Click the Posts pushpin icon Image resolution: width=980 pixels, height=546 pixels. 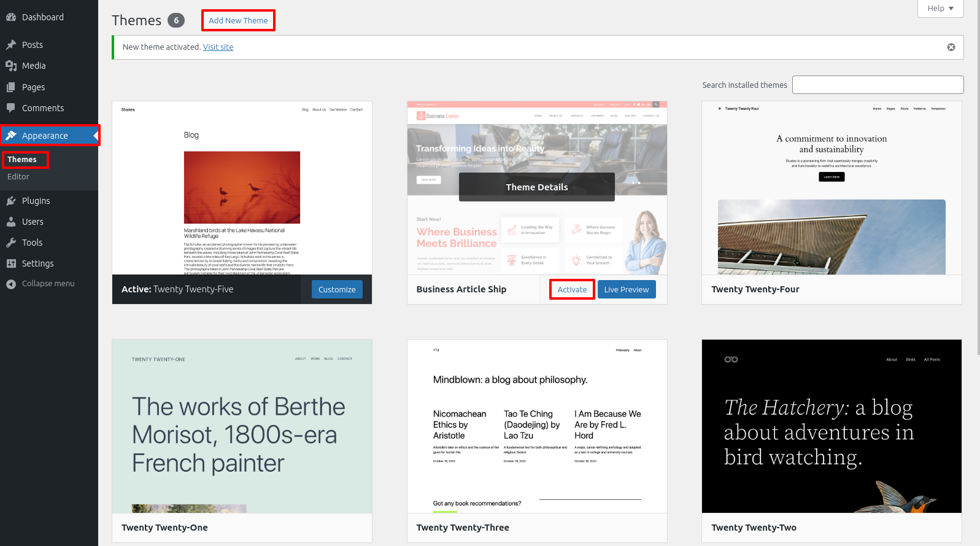[x=11, y=45]
